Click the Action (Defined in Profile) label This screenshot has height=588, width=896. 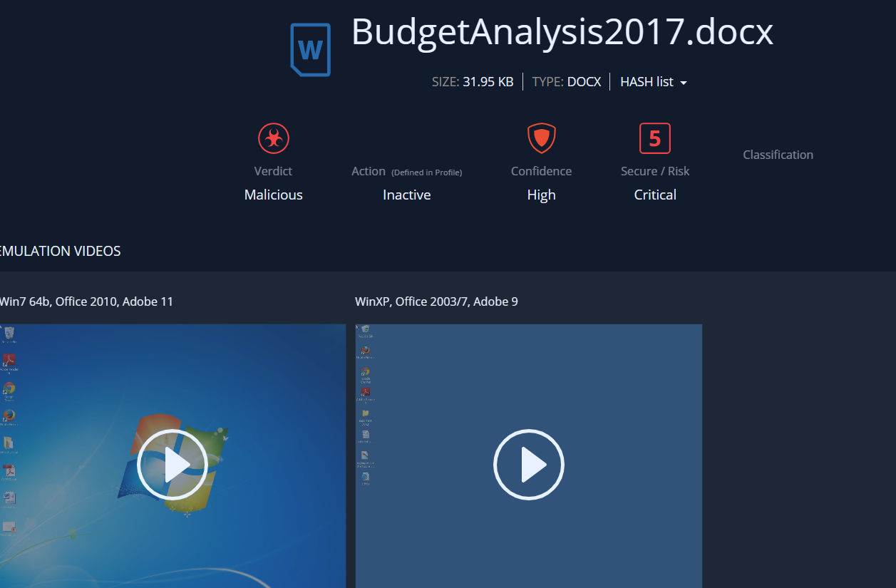pos(407,172)
